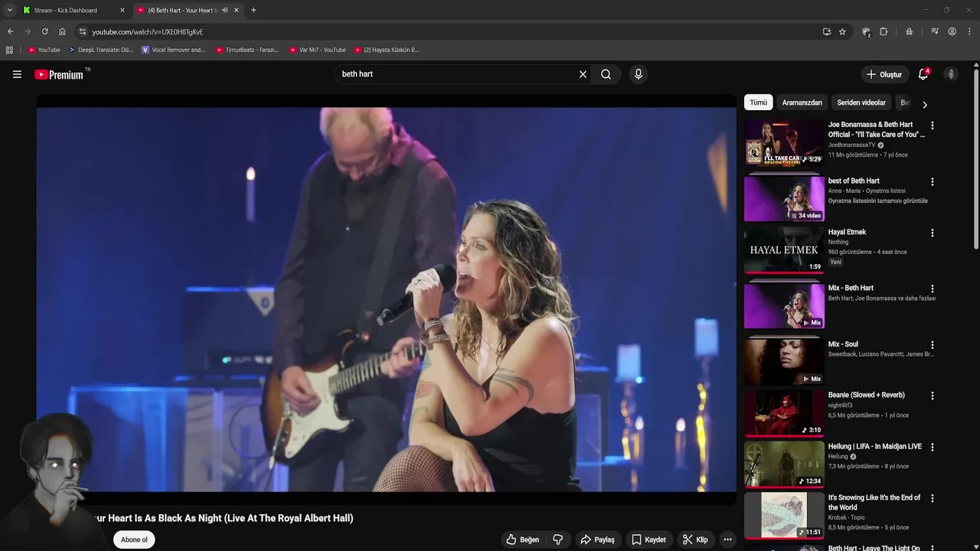Open I'll Take Care of You thumbnail
The height and width of the screenshot is (551, 980).
click(784, 142)
